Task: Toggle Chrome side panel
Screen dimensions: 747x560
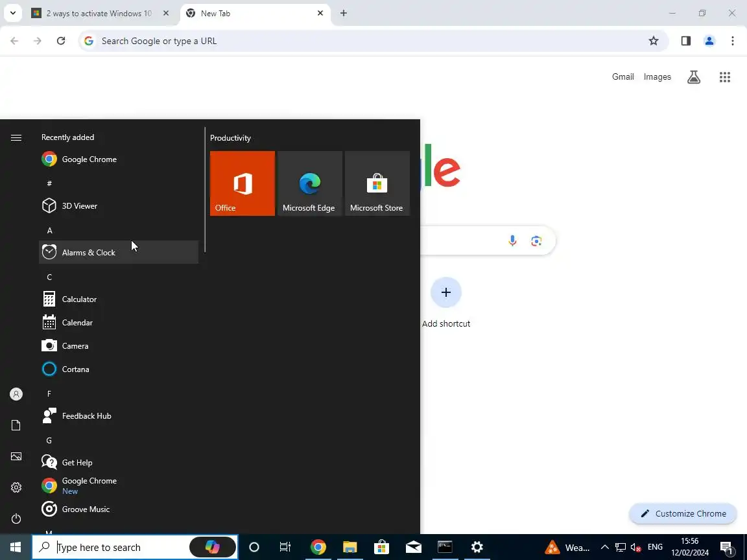Action: 686,41
